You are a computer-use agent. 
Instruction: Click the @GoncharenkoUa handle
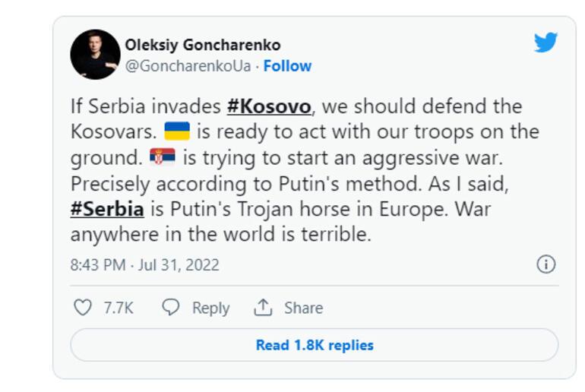coord(188,66)
